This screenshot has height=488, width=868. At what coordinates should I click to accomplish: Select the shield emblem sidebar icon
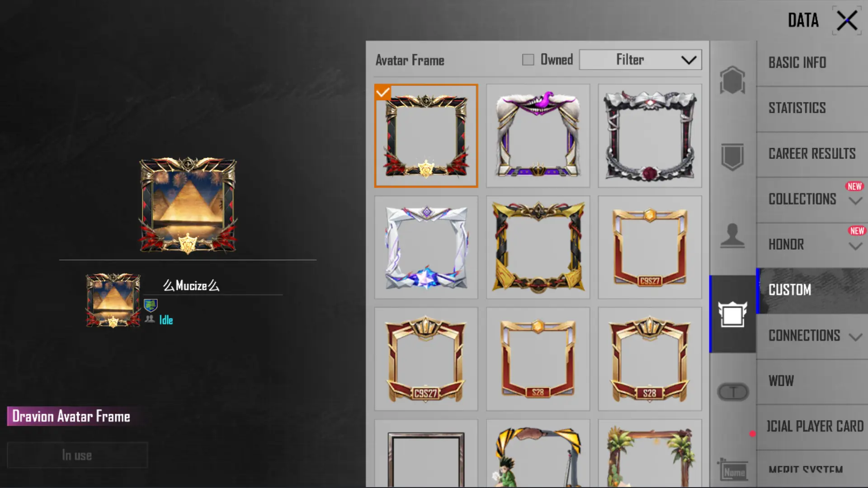(732, 157)
